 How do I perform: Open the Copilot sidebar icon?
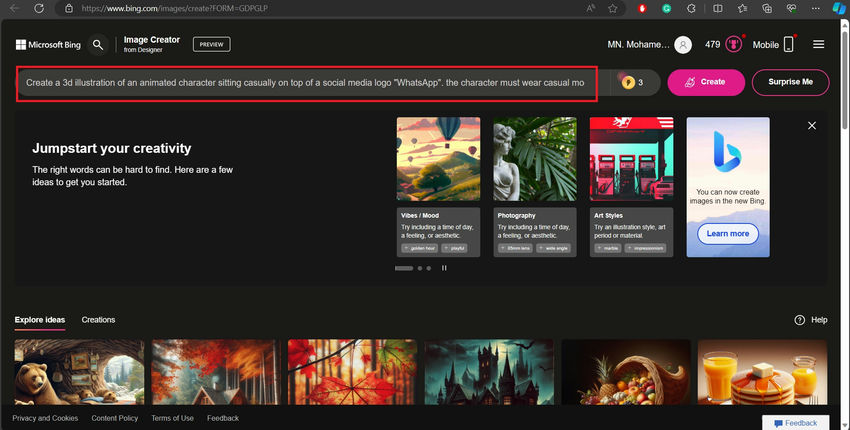(839, 8)
